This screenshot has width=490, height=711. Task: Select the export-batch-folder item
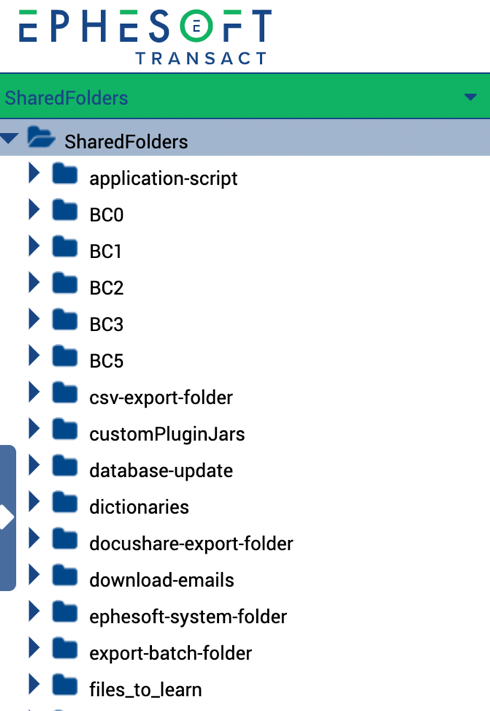(x=170, y=654)
